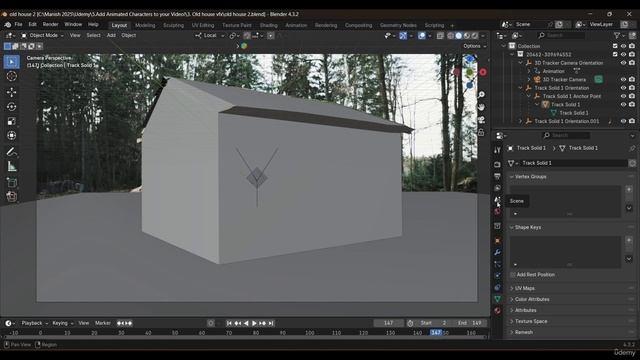Open the View Layer properties tab
Viewport: 640px width, 360px height.
click(x=497, y=188)
